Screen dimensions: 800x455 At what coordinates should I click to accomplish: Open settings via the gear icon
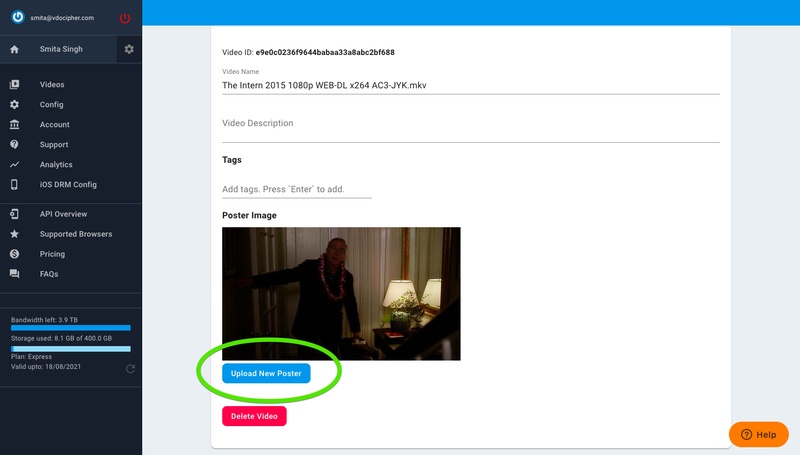coord(129,49)
